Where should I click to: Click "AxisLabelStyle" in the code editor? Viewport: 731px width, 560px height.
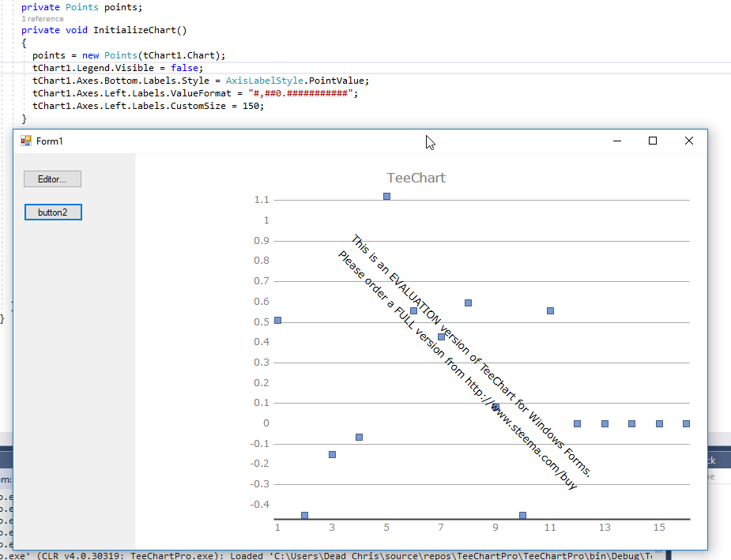click(x=264, y=81)
